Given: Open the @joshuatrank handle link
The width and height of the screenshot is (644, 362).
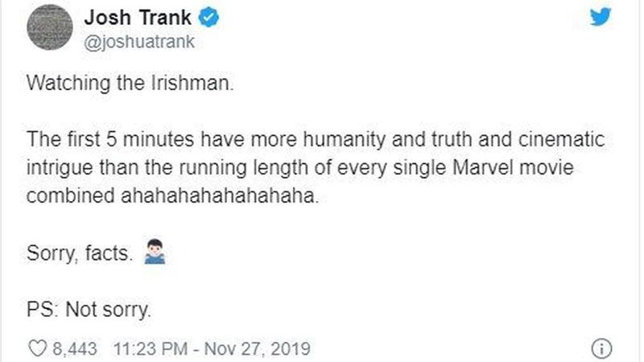Looking at the screenshot, I should 142,41.
